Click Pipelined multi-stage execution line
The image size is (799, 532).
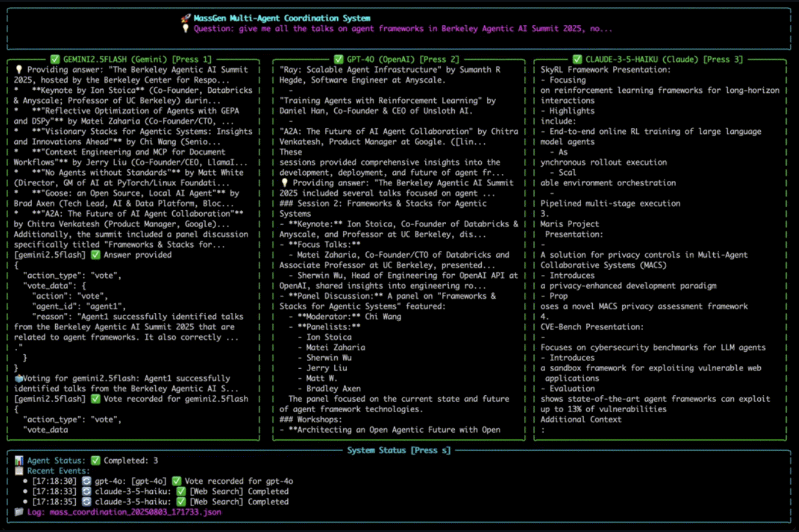point(610,203)
